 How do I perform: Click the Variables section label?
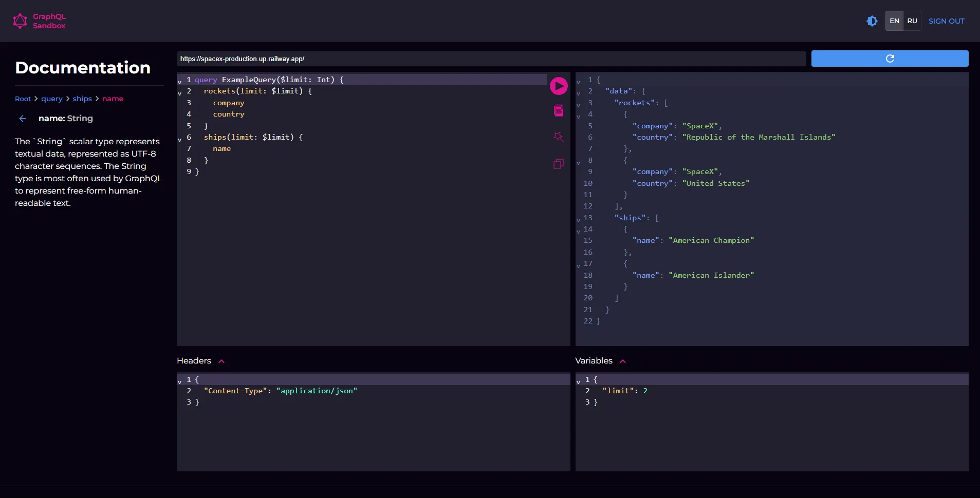tap(594, 361)
